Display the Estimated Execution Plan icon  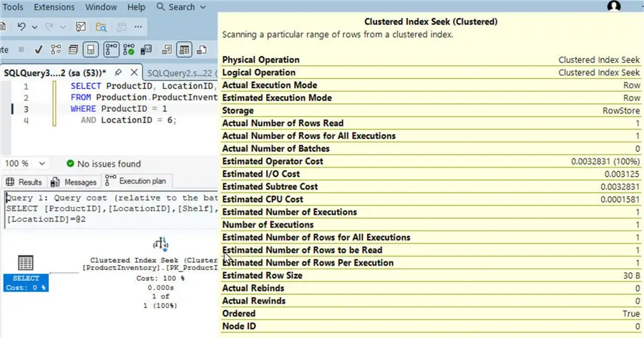pyautogui.click(x=56, y=49)
